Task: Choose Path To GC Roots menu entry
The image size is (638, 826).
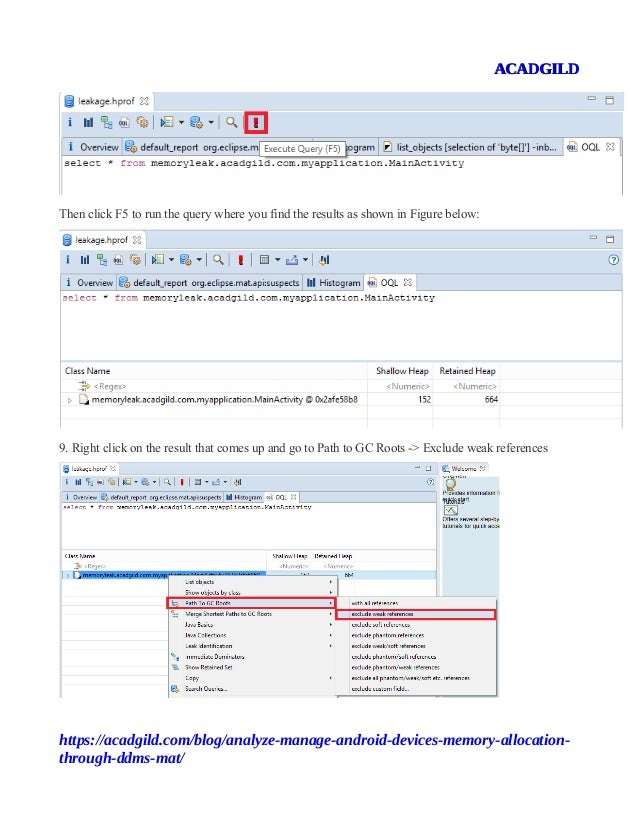Action: (252, 603)
